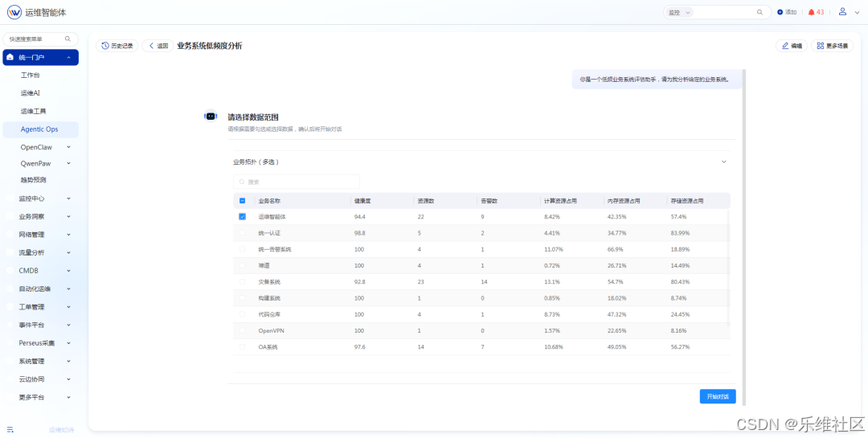Expand the QwenPaw submenu

pos(68,163)
